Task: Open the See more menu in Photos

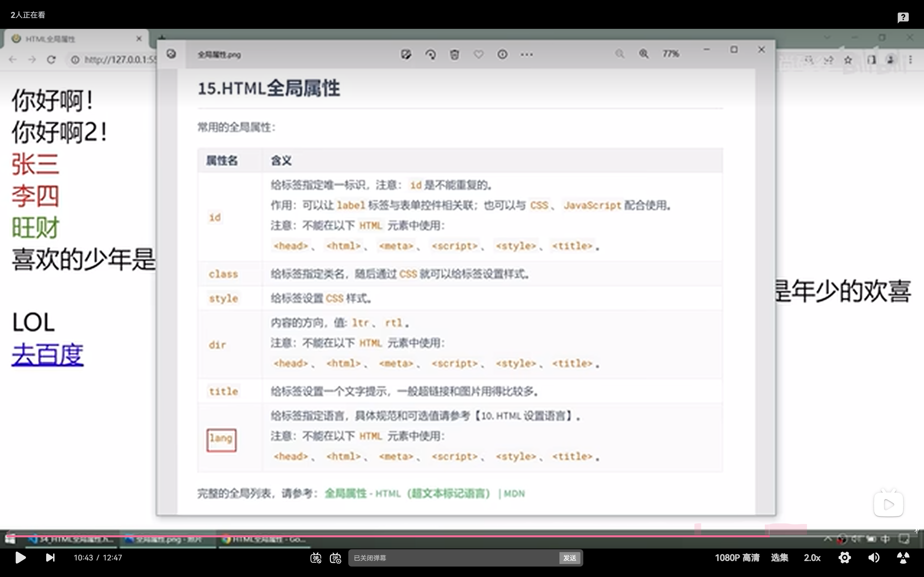Action: (x=526, y=54)
